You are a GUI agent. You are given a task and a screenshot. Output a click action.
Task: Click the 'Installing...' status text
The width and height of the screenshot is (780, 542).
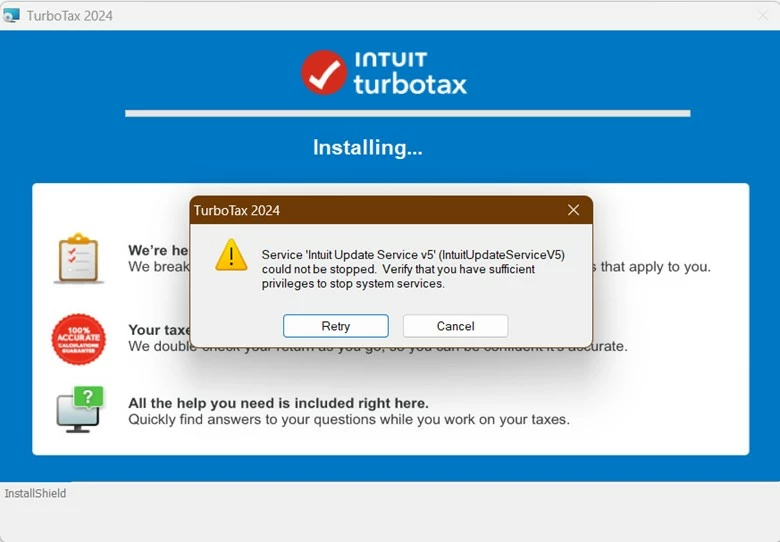pos(368,148)
